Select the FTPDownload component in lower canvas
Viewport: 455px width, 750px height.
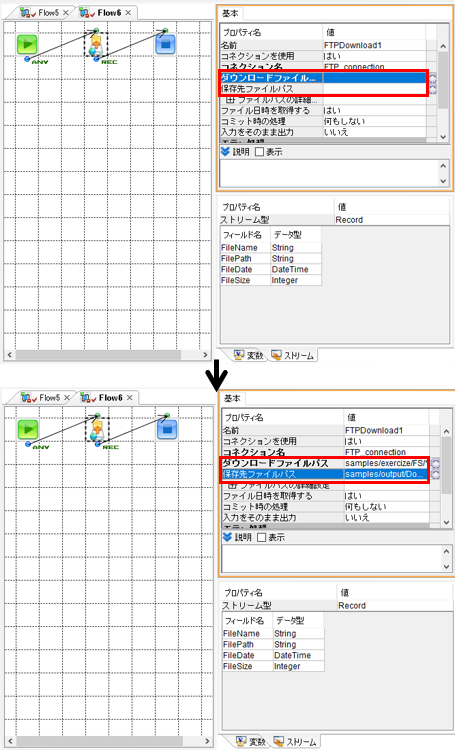click(98, 430)
